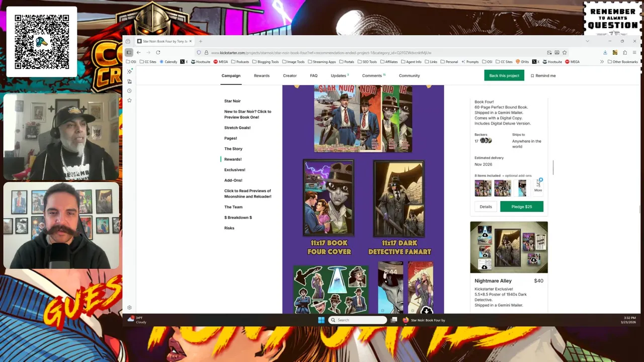Open the Image Tools bookmarks folder
The image size is (644, 362).
coord(293,62)
